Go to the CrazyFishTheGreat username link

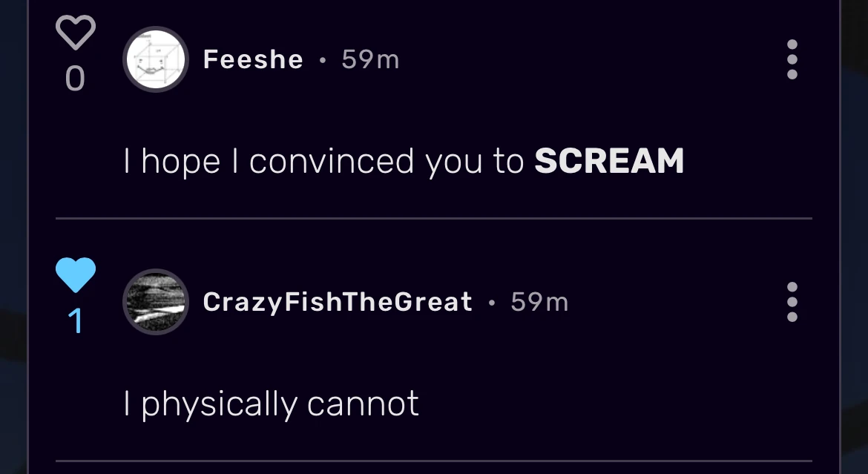click(338, 302)
